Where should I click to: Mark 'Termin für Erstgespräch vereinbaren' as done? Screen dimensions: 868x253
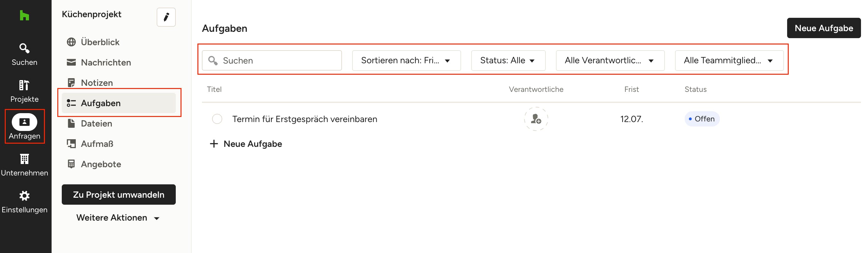point(217,119)
